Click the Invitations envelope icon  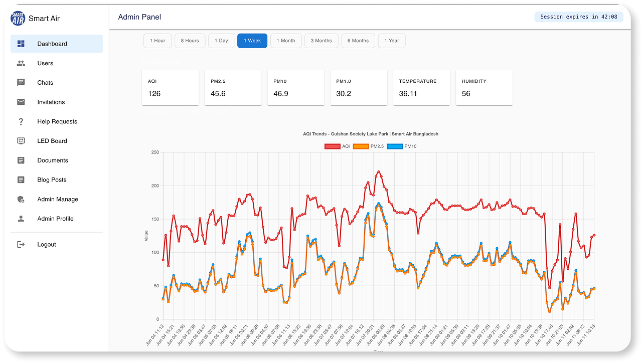tap(21, 102)
